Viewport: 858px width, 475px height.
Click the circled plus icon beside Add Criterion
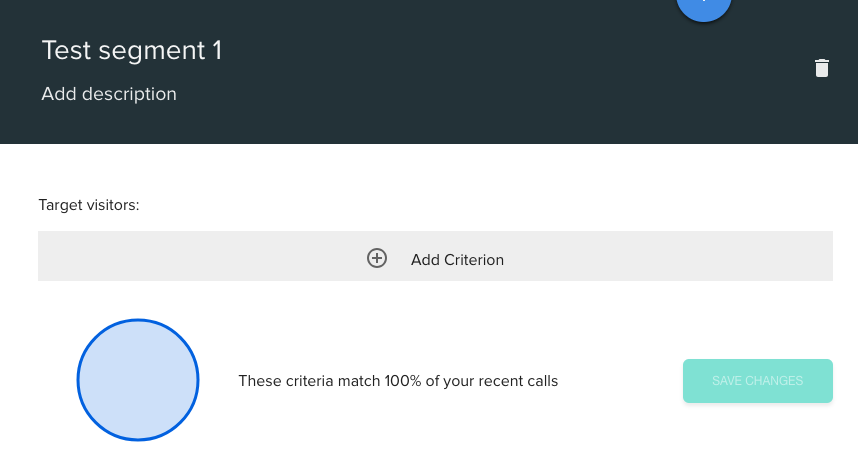click(x=376, y=258)
